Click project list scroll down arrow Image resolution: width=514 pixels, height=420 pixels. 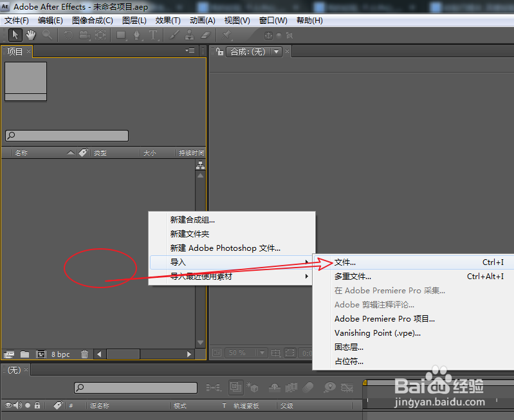point(200,343)
